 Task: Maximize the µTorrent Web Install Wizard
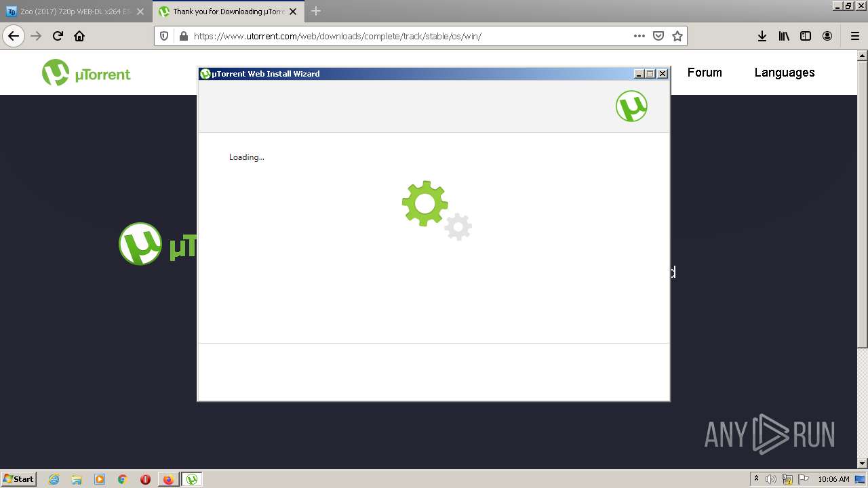[x=650, y=74]
